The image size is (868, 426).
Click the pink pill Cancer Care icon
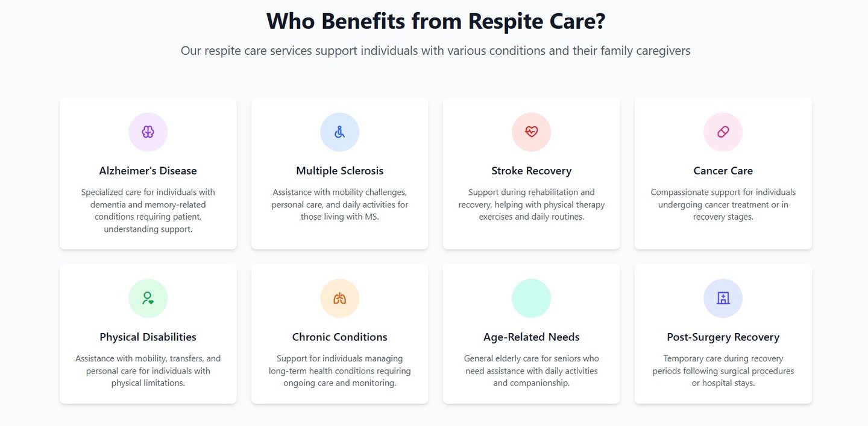pyautogui.click(x=723, y=132)
